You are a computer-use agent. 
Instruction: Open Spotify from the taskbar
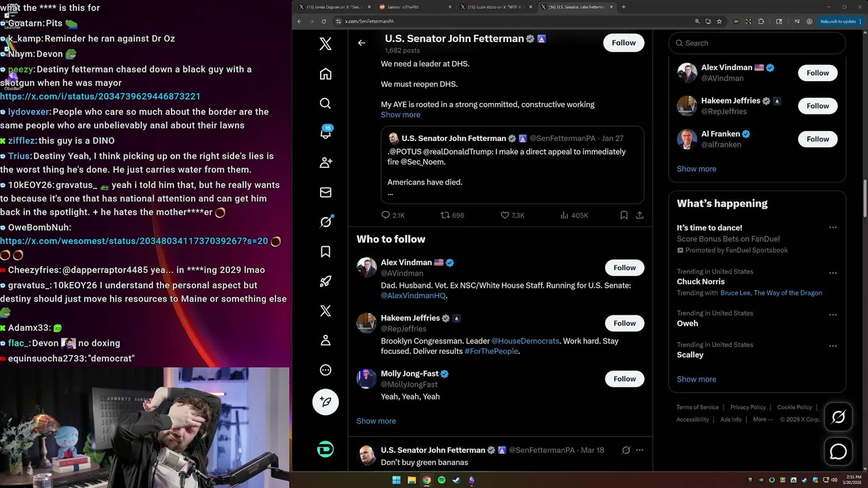click(x=441, y=480)
